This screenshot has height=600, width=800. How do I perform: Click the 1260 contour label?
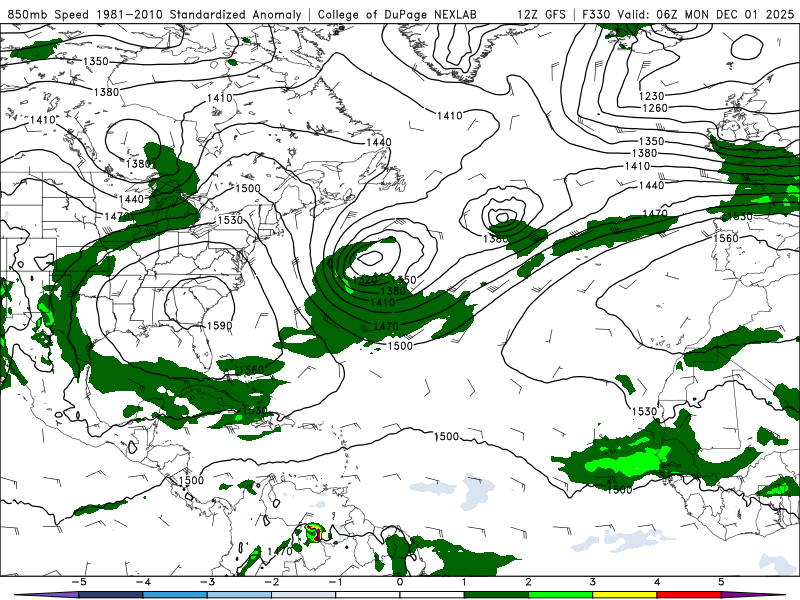coord(655,108)
